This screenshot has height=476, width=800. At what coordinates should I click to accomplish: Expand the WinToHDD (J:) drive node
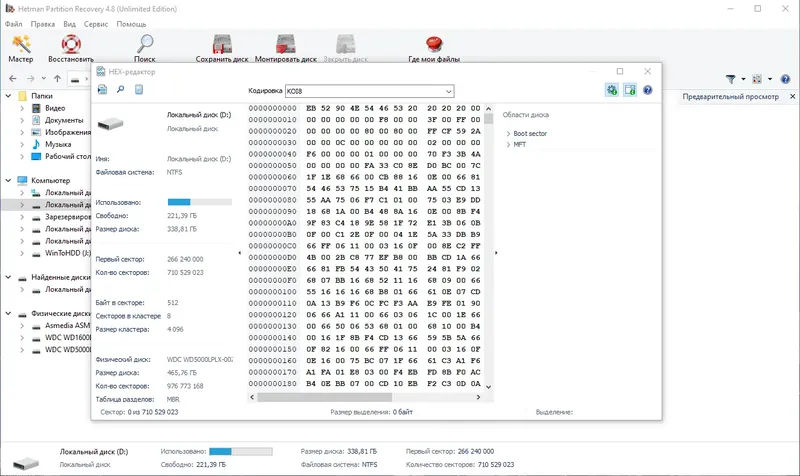tap(22, 254)
